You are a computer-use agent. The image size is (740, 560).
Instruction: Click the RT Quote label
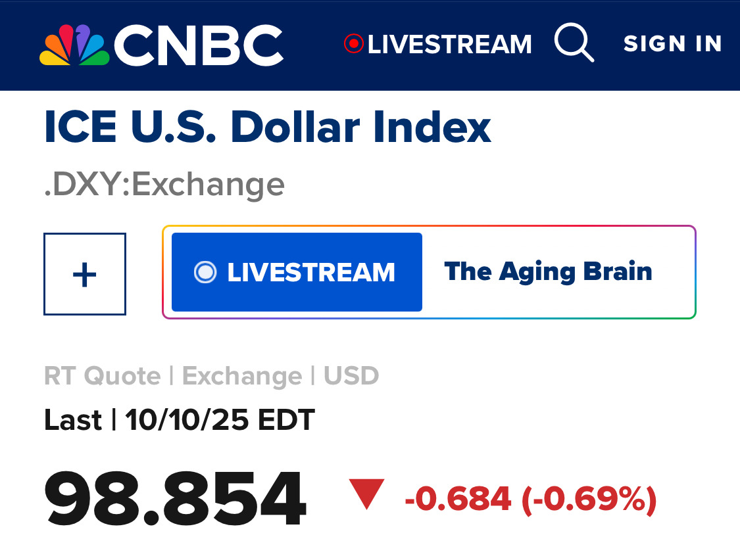[102, 377]
